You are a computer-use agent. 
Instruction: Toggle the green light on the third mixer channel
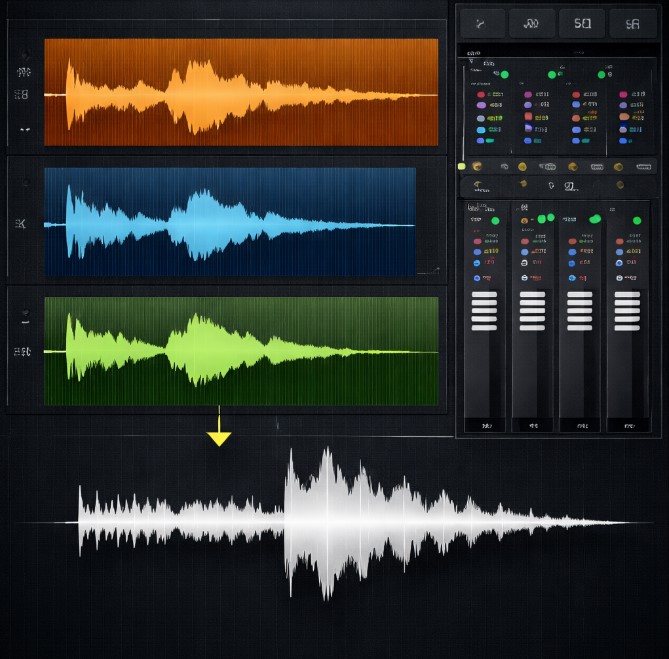pos(595,219)
